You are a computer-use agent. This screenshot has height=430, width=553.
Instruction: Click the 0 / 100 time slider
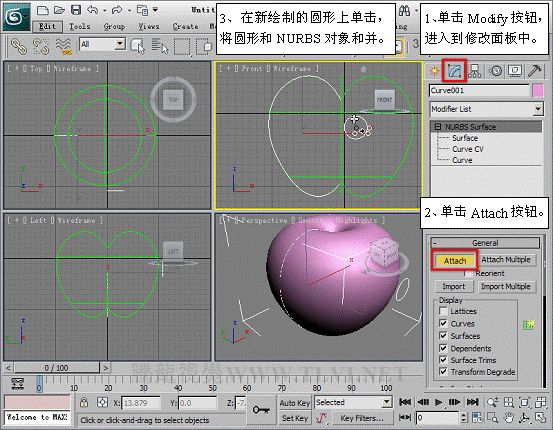click(57, 368)
